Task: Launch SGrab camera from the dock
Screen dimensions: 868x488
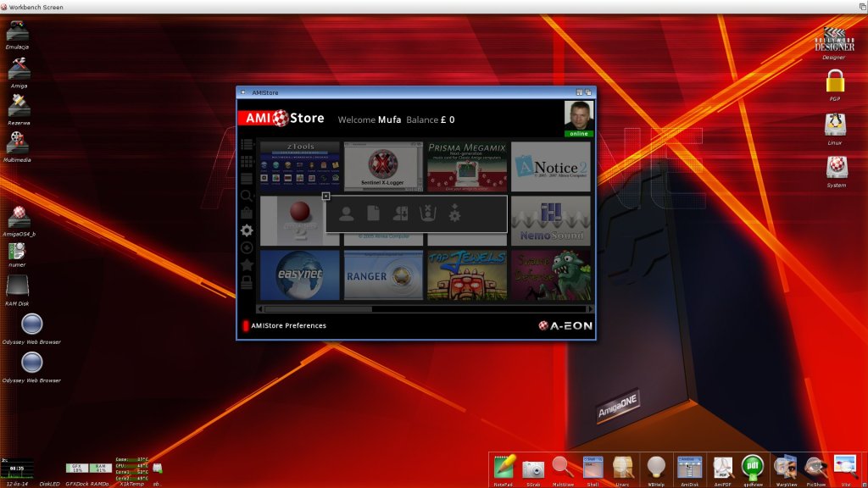Action: [x=533, y=471]
